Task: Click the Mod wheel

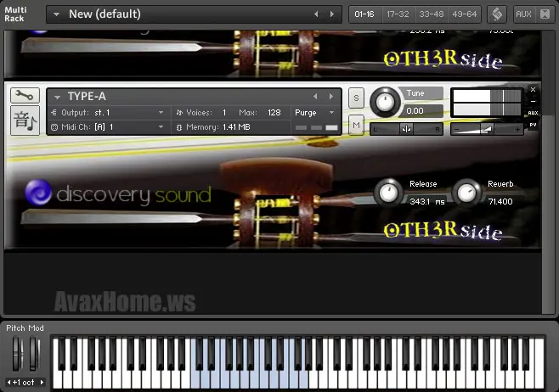Action: point(34,354)
